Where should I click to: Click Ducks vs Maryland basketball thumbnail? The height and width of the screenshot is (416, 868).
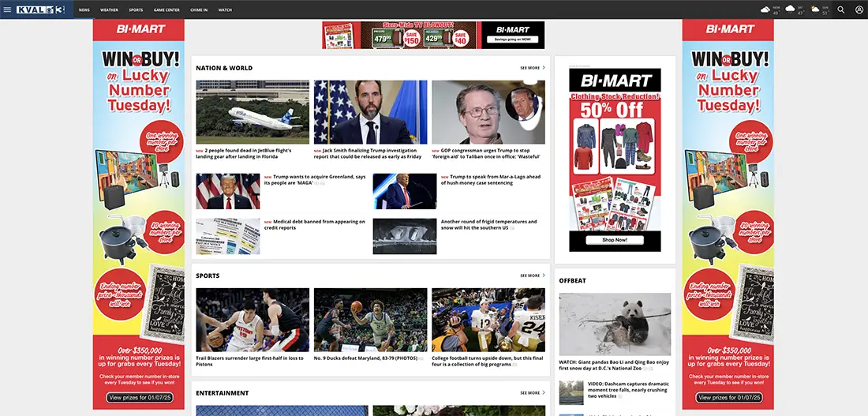(x=370, y=320)
